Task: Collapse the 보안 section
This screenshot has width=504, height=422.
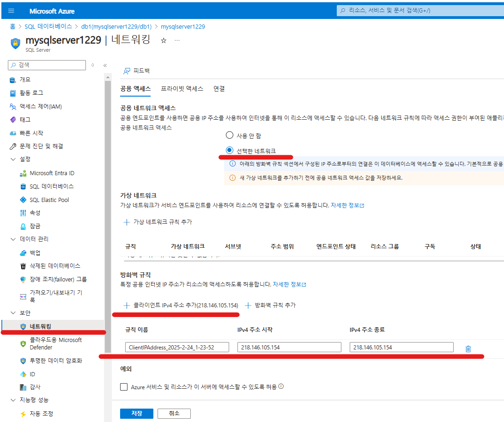Action: point(13,312)
